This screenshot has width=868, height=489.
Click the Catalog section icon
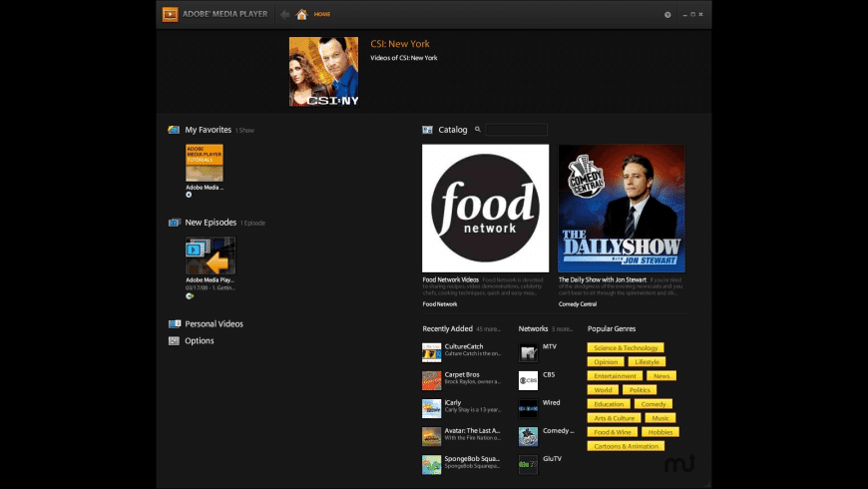click(x=427, y=130)
